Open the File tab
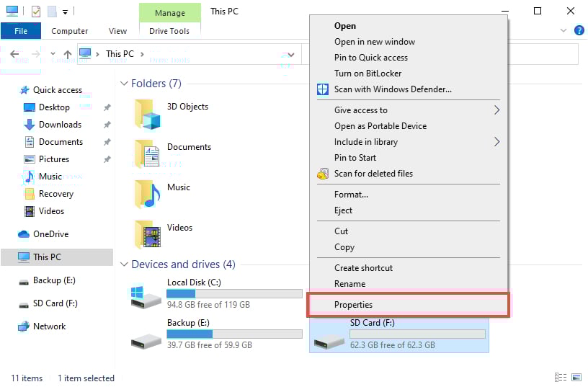This screenshot has width=588, height=387. tap(21, 31)
